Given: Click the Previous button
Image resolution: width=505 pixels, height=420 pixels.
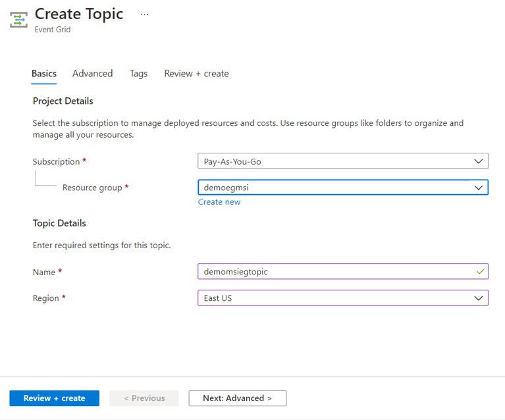Looking at the screenshot, I should click(x=144, y=398).
